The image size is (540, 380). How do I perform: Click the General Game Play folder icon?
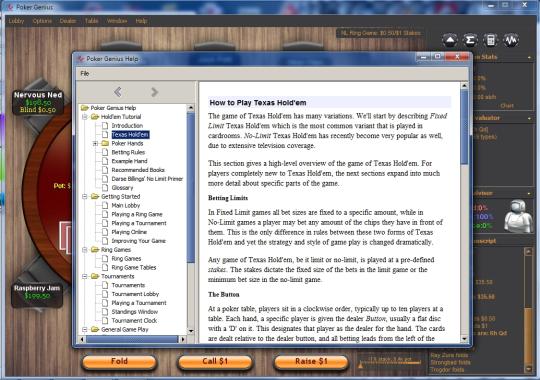(x=95, y=329)
